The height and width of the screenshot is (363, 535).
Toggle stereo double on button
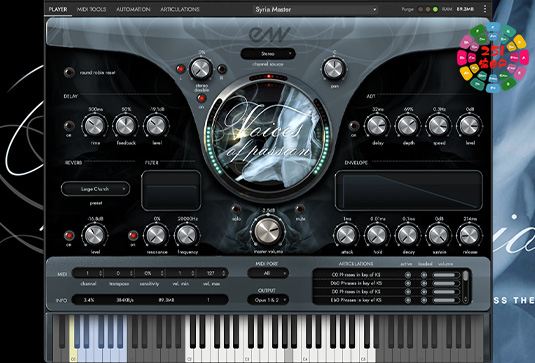coord(202,98)
